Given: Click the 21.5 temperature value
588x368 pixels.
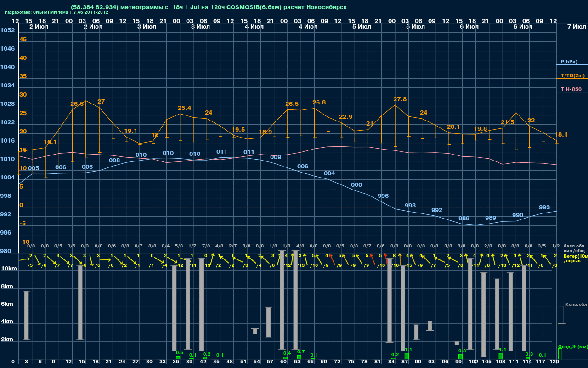Looking at the screenshot, I should (507, 122).
